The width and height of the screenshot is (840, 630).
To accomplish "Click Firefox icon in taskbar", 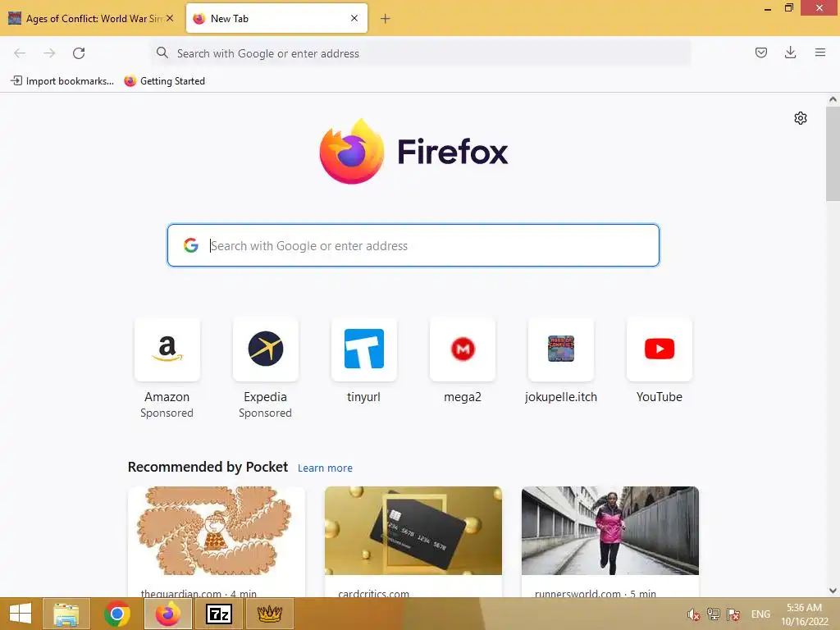I will point(167,614).
